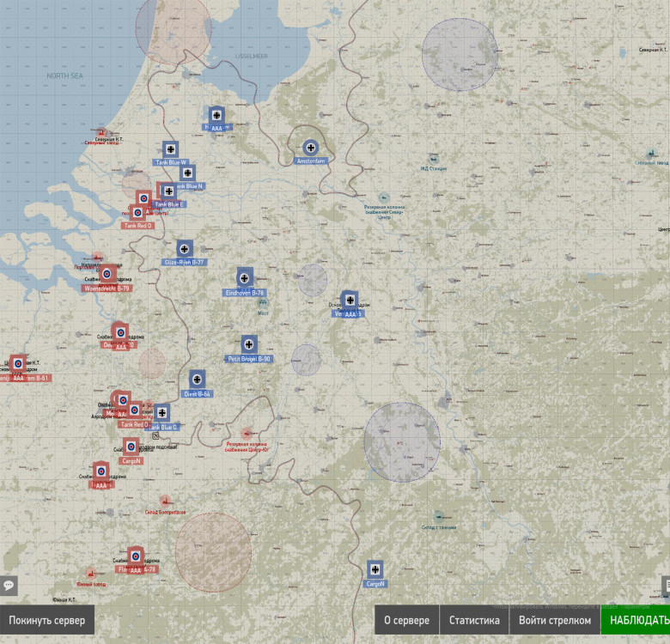
Task: Choose the Tank Red O spawn icon
Action: (x=134, y=410)
